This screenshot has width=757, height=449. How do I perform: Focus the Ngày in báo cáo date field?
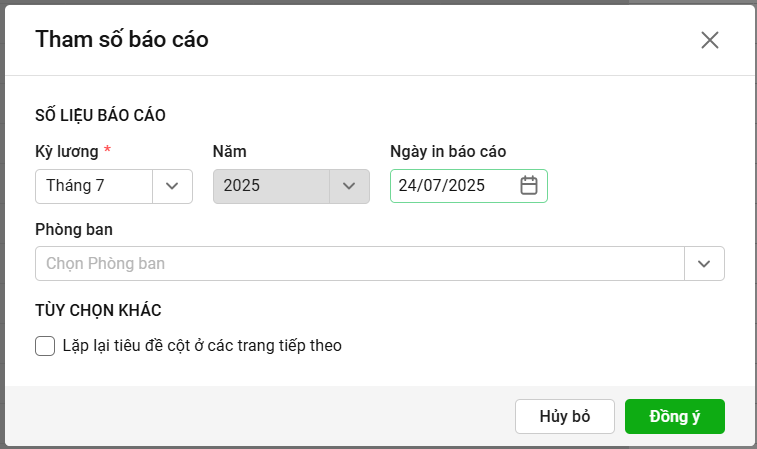coord(450,185)
